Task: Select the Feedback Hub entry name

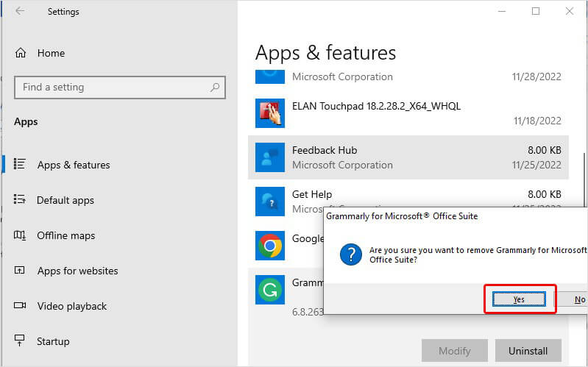Action: point(325,150)
